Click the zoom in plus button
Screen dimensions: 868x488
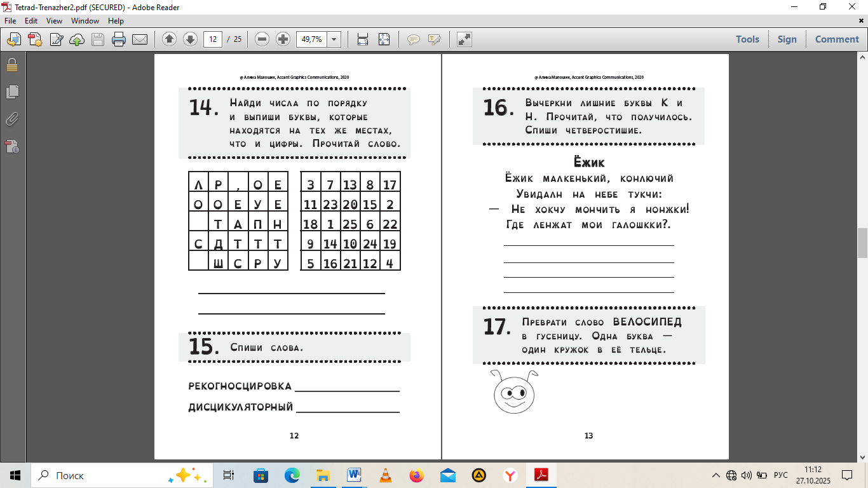[x=283, y=39]
